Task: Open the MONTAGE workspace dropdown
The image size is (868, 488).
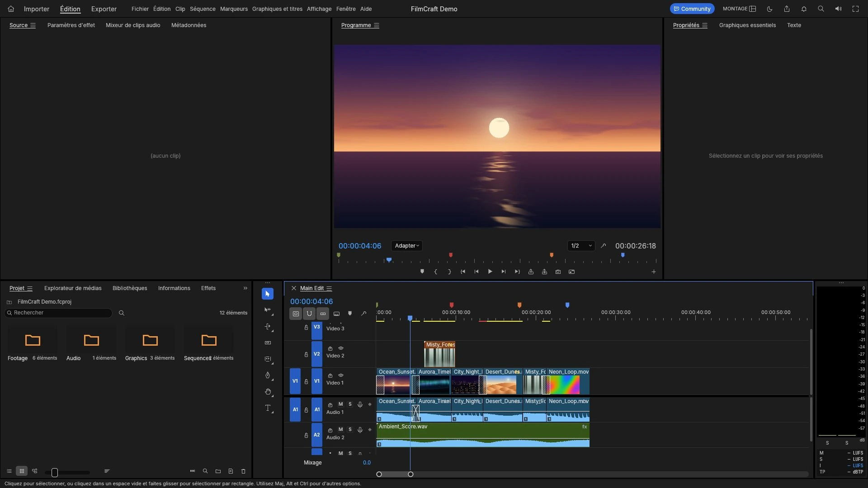Action: tap(739, 9)
